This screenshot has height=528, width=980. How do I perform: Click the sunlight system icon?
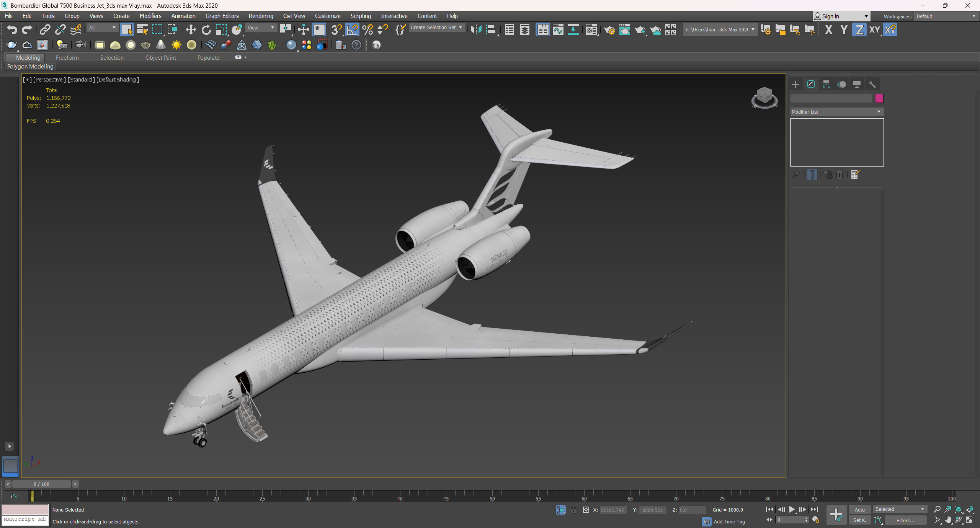[x=176, y=45]
